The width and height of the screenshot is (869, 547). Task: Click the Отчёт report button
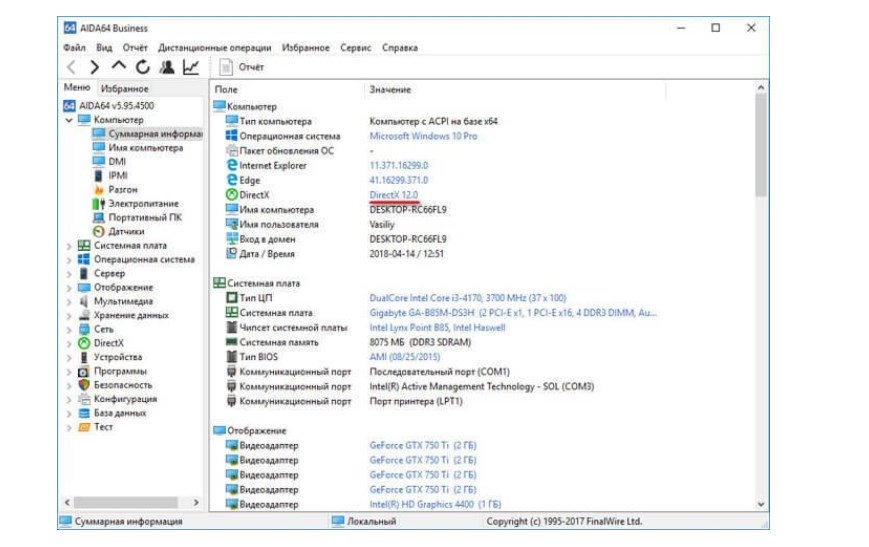pos(242,67)
